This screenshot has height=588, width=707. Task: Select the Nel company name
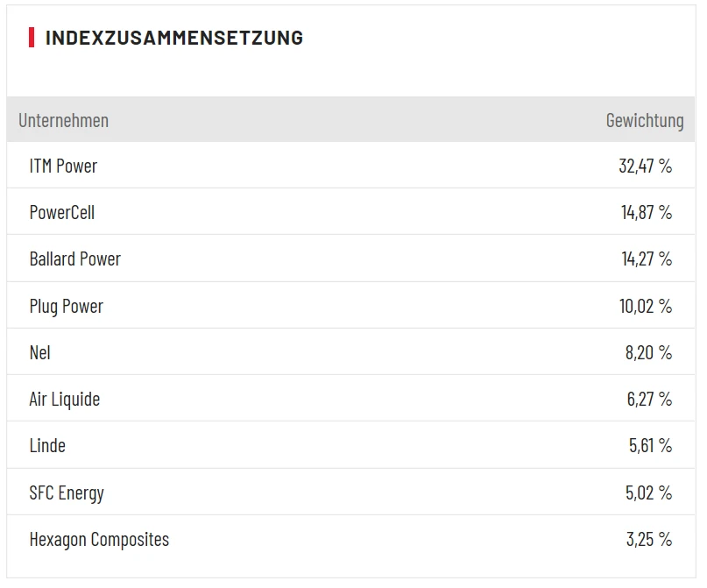[40, 352]
